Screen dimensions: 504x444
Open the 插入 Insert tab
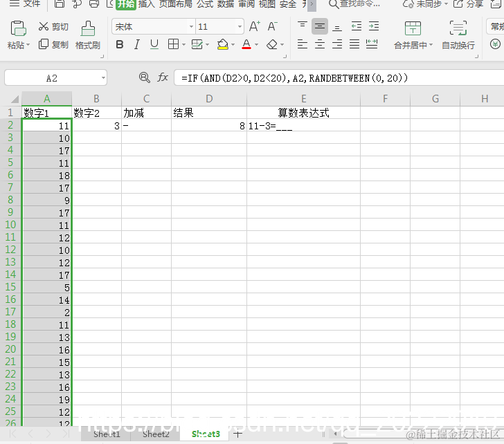147,4
